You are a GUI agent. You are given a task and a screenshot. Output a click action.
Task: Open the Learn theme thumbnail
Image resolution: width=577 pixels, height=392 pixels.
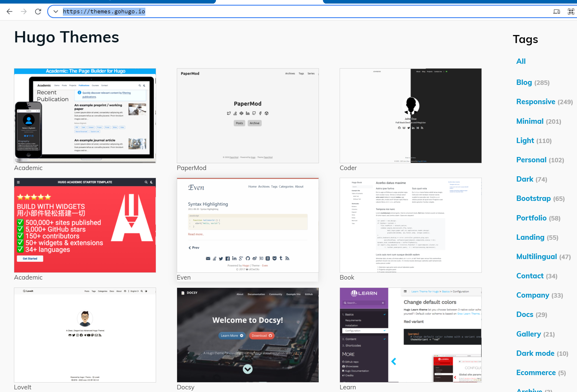click(411, 335)
